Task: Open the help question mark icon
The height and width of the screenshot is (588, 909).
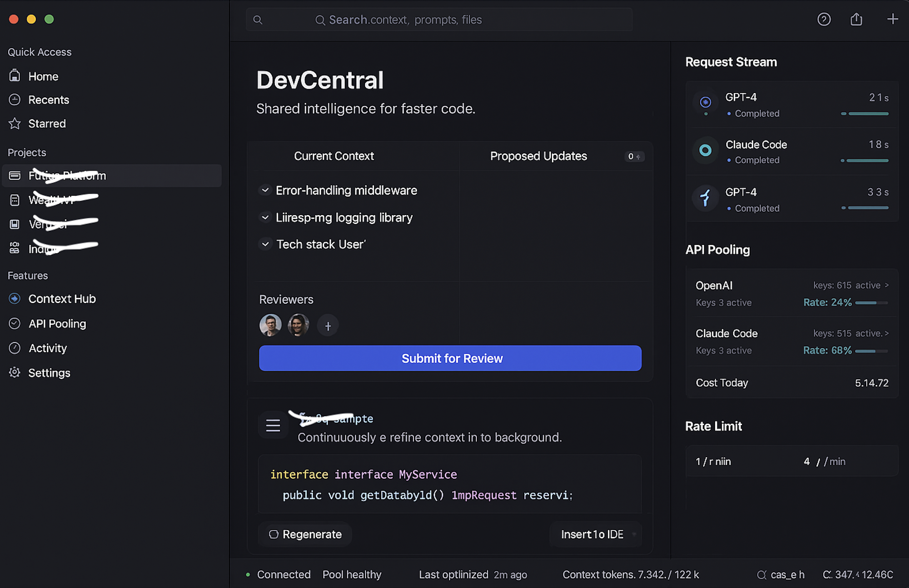Action: coord(824,19)
